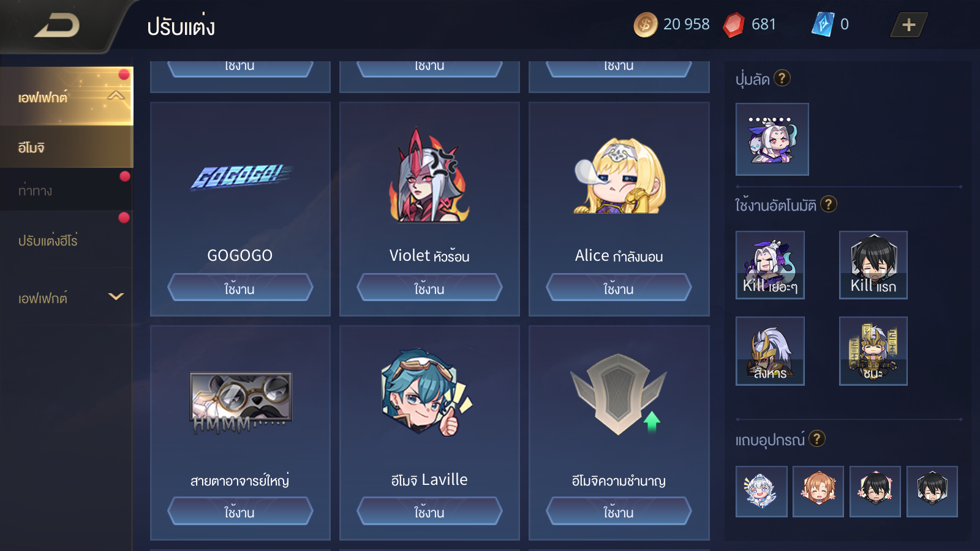This screenshot has height=551, width=980.
Task: Open help icon next to แถบอุปกรณ์
Action: (x=817, y=438)
